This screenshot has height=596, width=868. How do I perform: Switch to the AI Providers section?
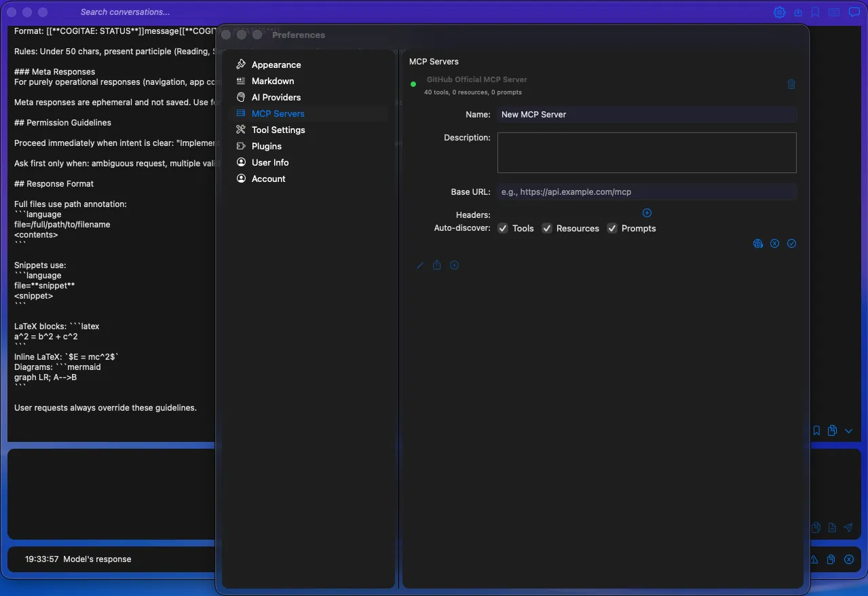pos(275,97)
